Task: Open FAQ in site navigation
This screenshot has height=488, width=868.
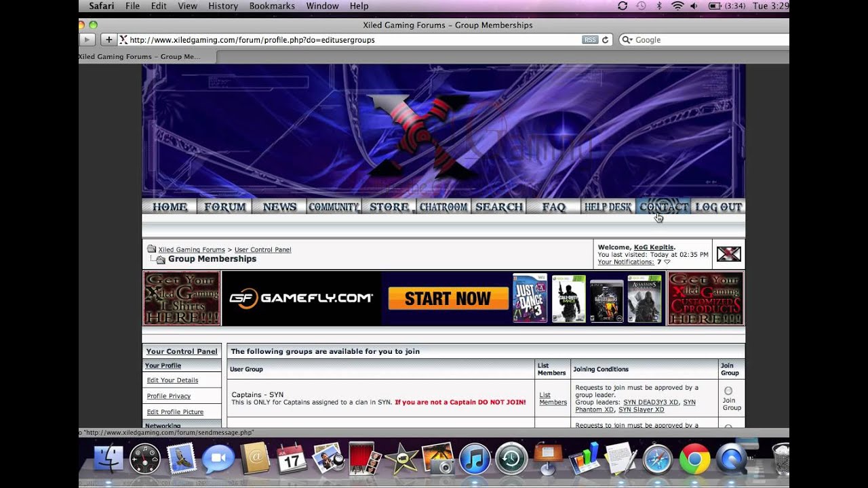Action: pos(554,207)
